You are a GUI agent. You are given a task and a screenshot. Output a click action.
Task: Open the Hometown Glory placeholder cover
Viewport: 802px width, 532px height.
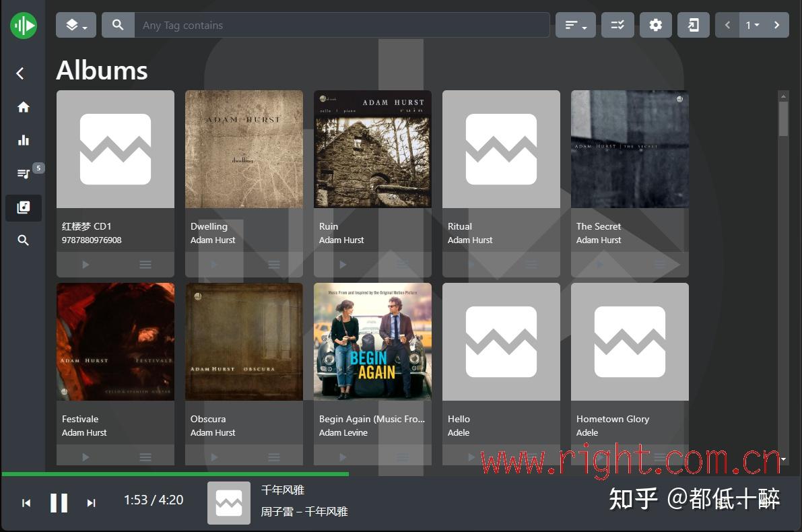[630, 341]
